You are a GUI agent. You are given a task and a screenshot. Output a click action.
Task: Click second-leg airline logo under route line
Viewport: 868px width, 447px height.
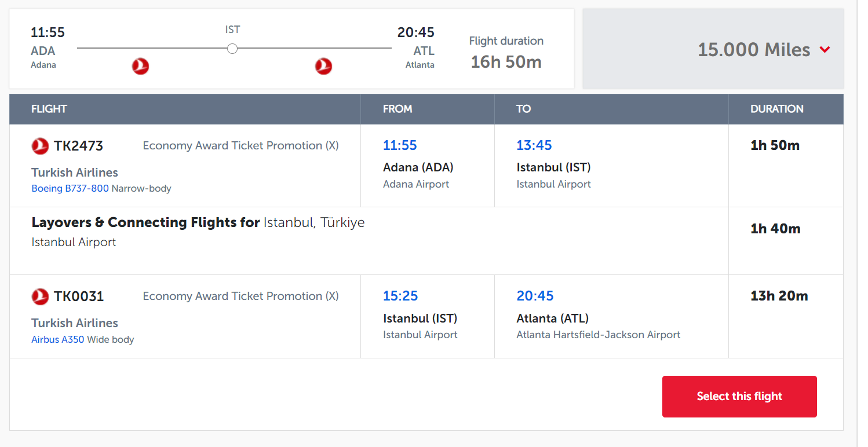point(323,67)
